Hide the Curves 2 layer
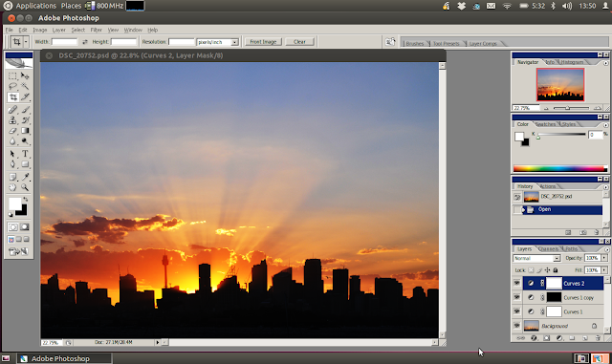This screenshot has width=612, height=364. [x=517, y=283]
